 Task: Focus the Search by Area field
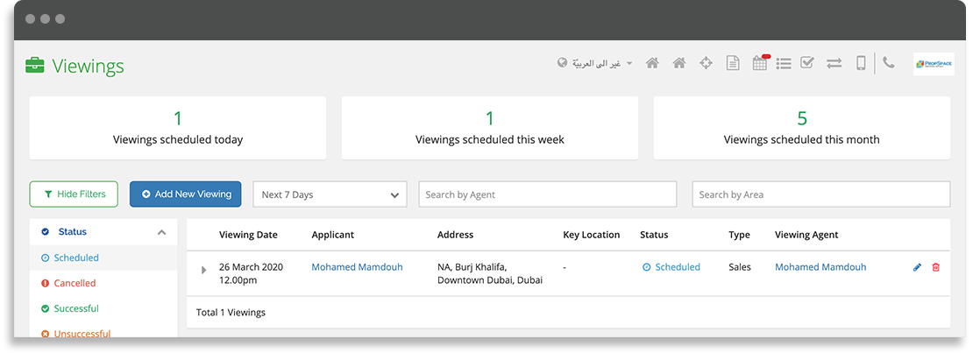(821, 194)
